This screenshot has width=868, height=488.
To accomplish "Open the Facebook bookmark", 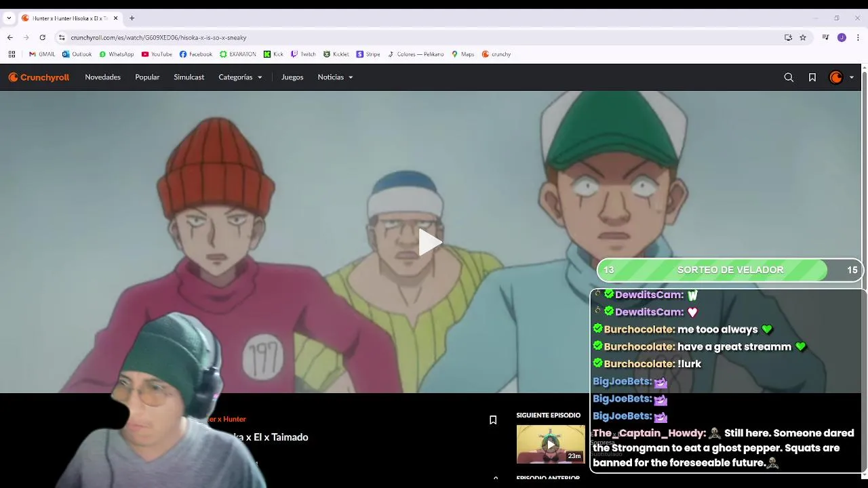I will click(x=195, y=54).
